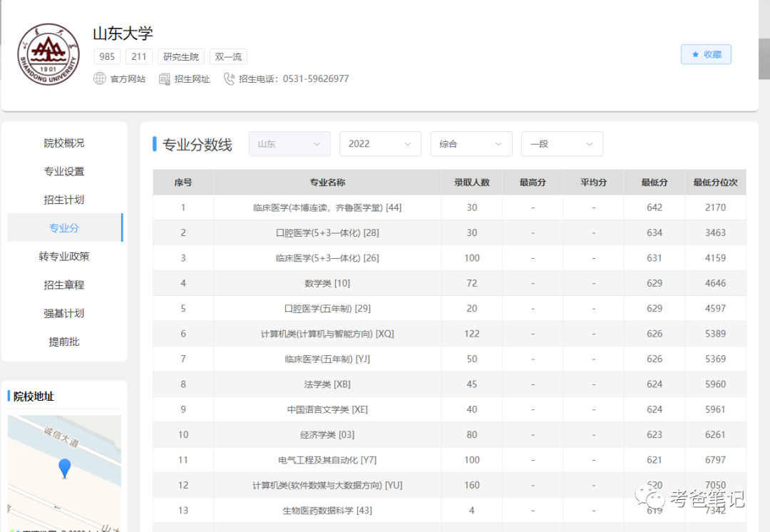Click the 最低分 column header
Screen dimensions: 770x532
pyautogui.click(x=654, y=183)
